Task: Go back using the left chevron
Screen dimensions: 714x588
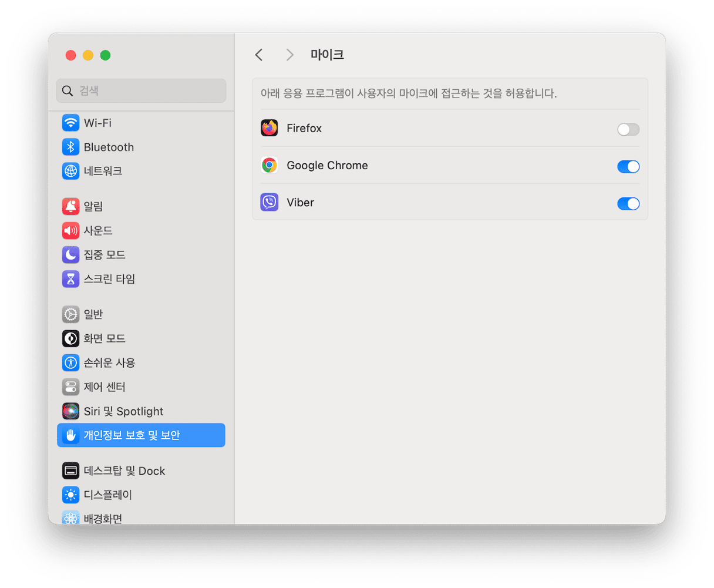Action: (x=259, y=55)
